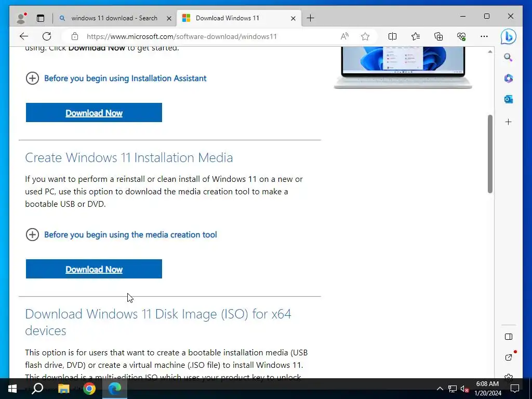Click the scrollbar up arrow
Viewport: 532px width, 399px height.
(x=490, y=52)
